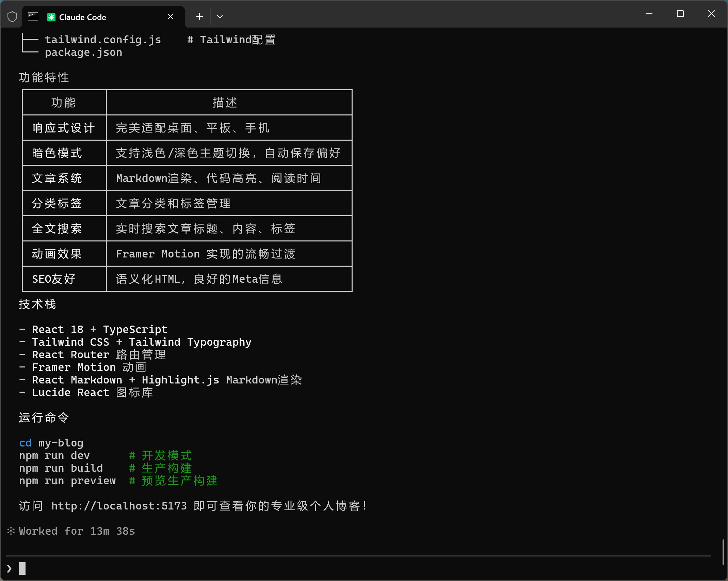
Task: Click the blue cd command text
Action: tap(25, 443)
